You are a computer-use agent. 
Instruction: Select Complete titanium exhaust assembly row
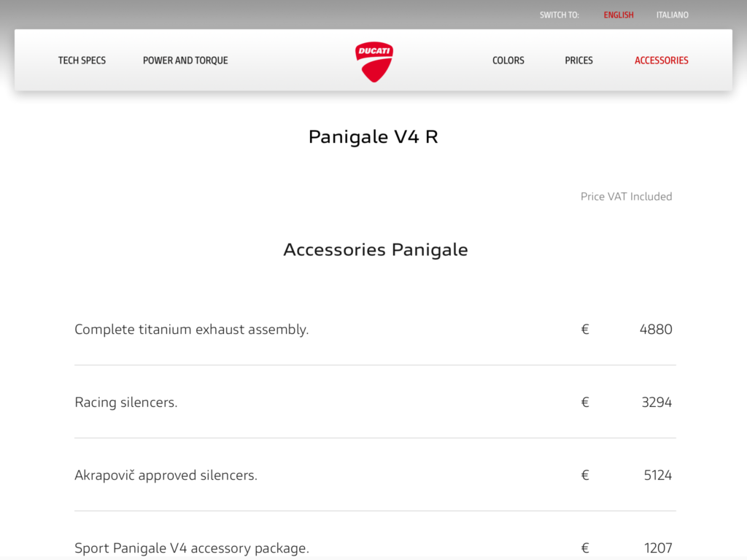pos(192,330)
